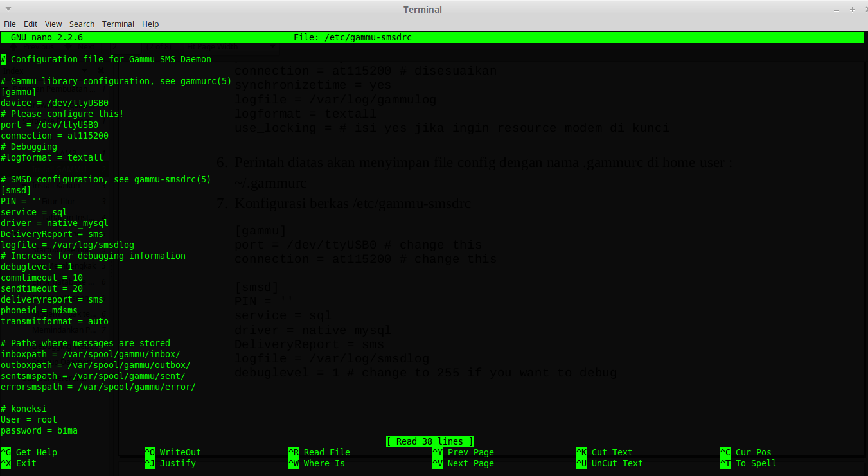Place cursor on '#logformat = textall' line
Image resolution: width=868 pixels, height=476 pixels.
[52, 157]
